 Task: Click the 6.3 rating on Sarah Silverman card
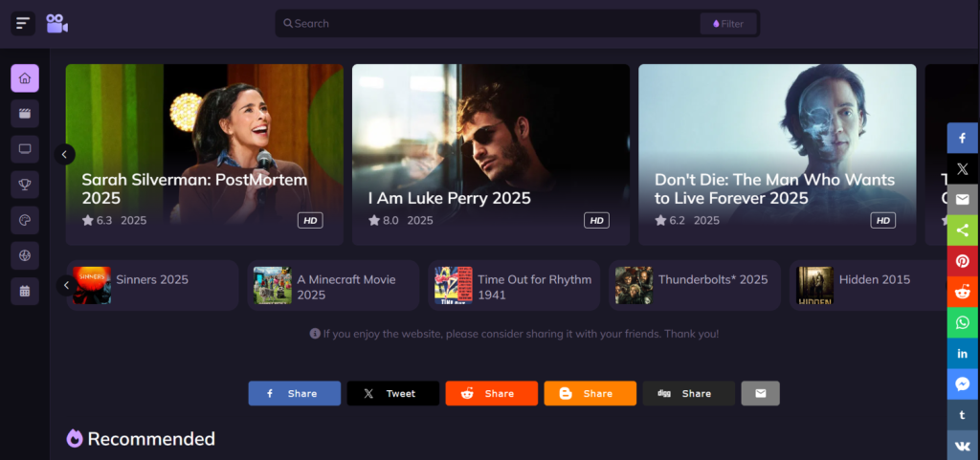coord(97,220)
